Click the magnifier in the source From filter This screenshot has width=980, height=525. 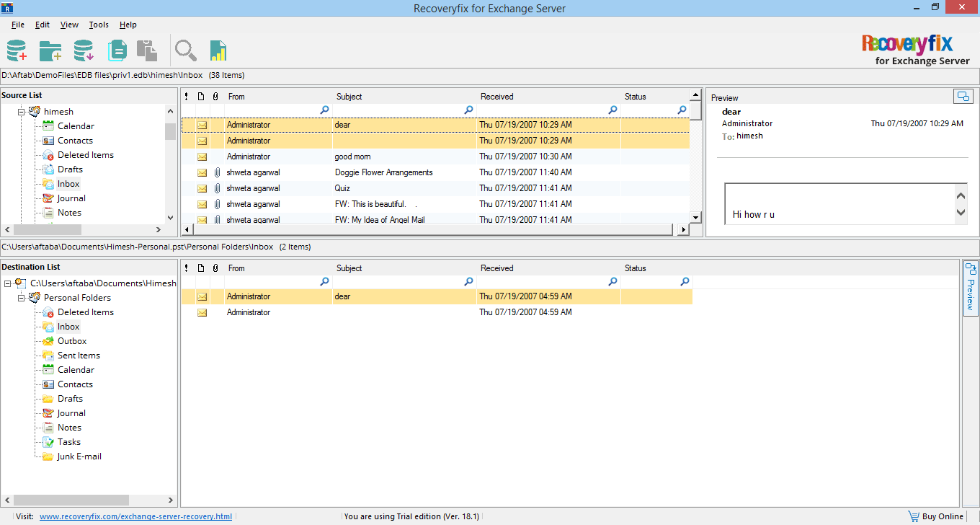click(x=324, y=110)
